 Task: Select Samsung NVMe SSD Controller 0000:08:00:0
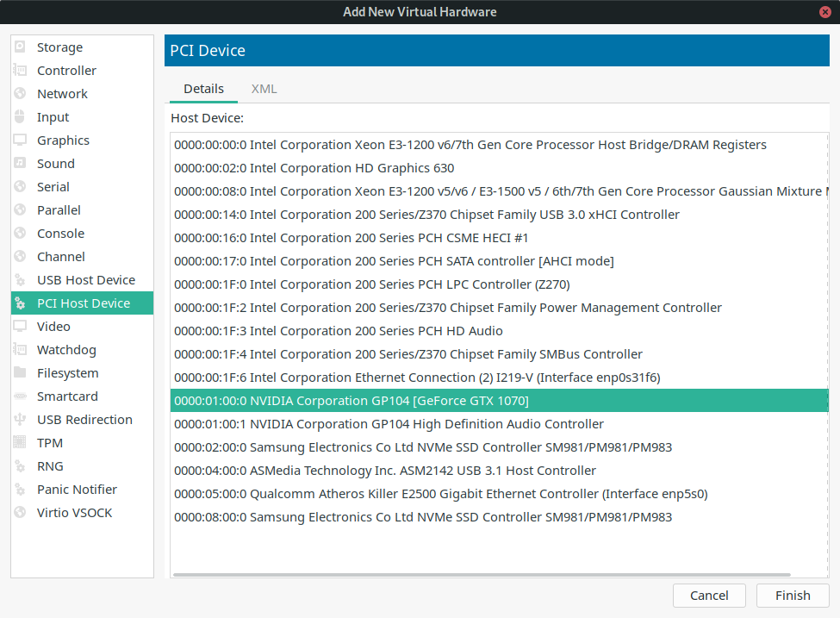(499, 517)
